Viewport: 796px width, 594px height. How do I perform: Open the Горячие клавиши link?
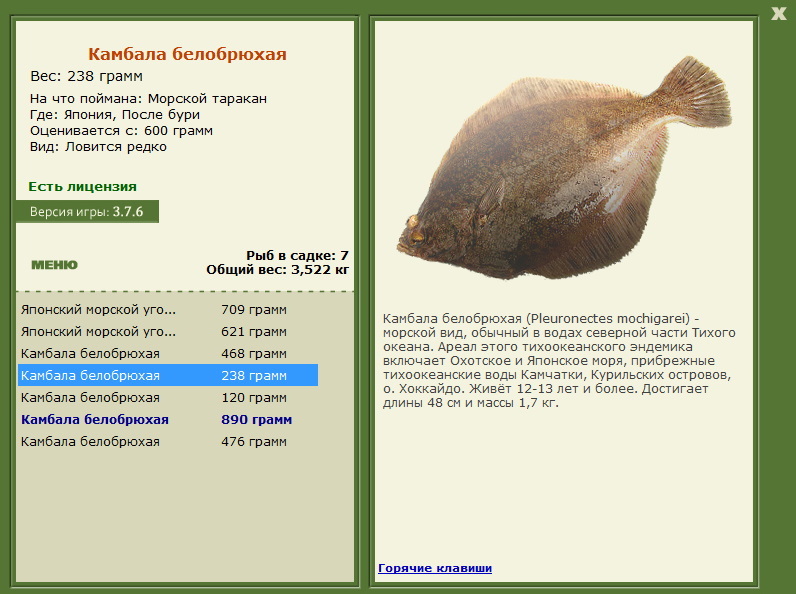pos(435,568)
